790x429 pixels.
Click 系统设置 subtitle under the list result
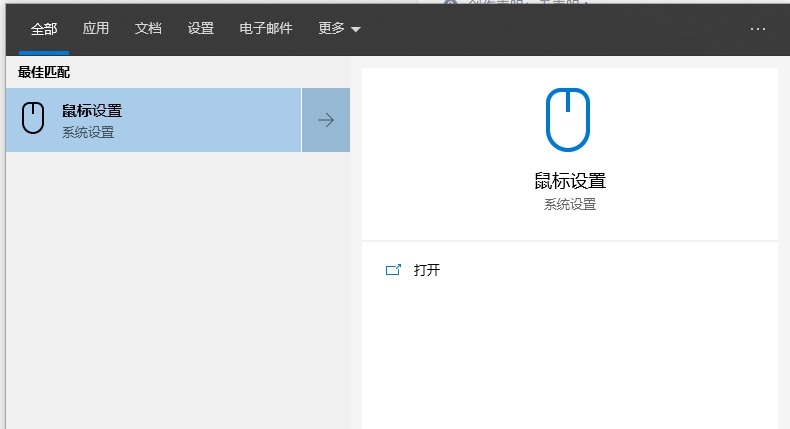pyautogui.click(x=88, y=132)
